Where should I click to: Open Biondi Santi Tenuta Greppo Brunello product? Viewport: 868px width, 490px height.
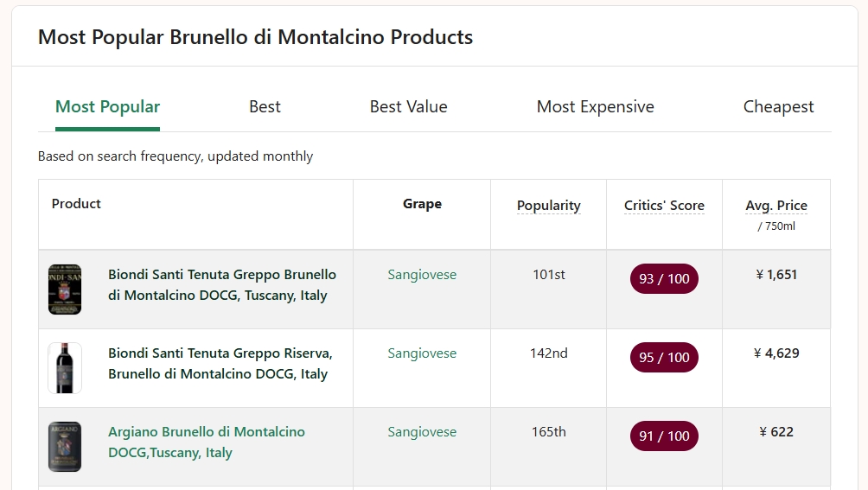pyautogui.click(x=221, y=285)
